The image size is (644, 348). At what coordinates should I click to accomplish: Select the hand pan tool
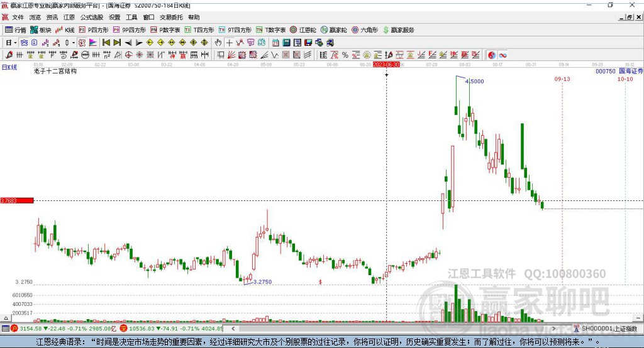(218, 43)
